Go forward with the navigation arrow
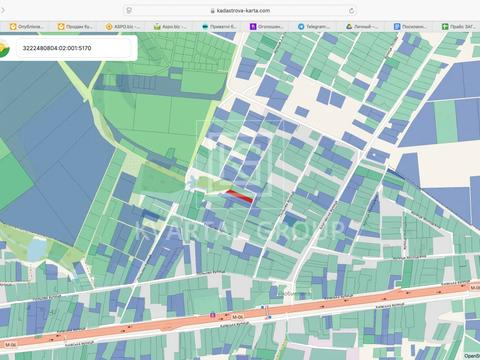 [x=3, y=10]
